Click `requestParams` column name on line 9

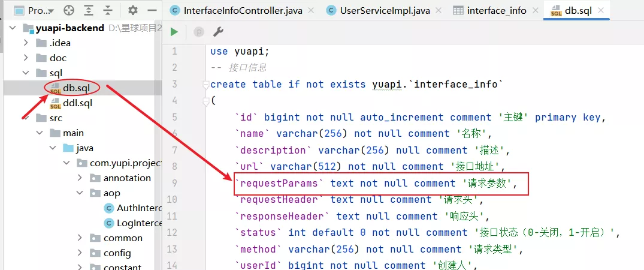tap(279, 183)
